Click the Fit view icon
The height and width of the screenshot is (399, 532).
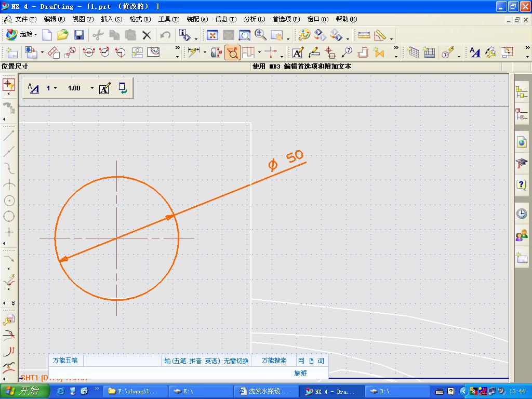tap(212, 35)
